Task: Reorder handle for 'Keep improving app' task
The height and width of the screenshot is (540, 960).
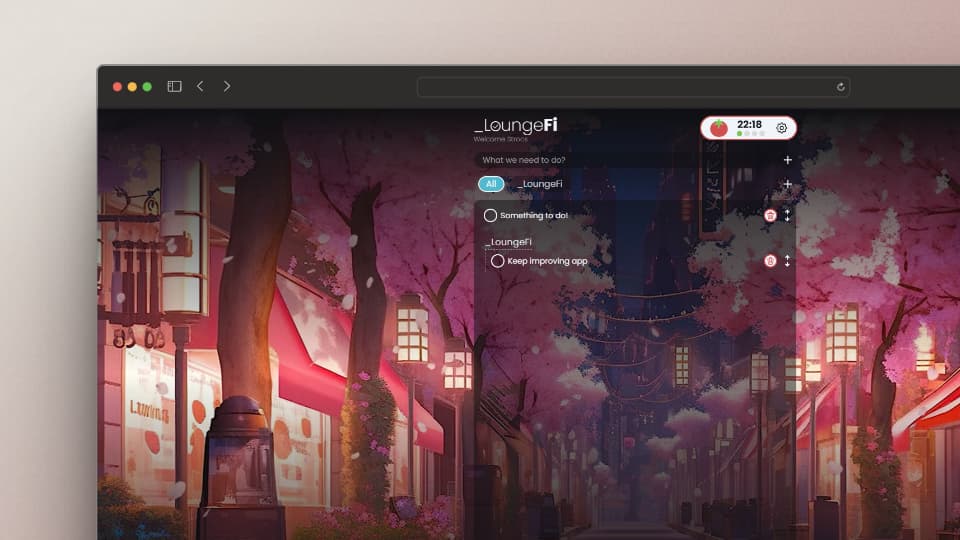Action: coord(787,261)
